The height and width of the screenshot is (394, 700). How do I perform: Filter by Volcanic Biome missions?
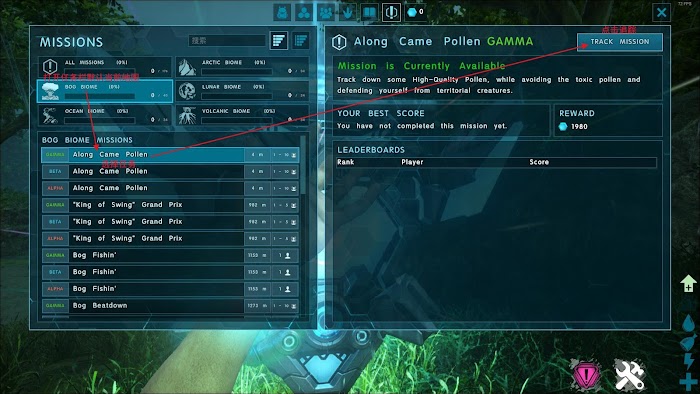pos(242,115)
